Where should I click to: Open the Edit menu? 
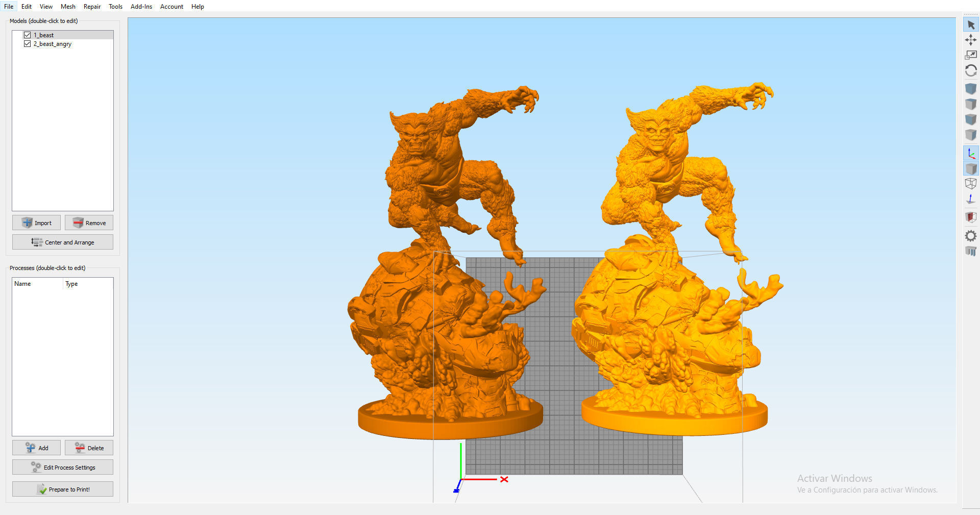[x=27, y=7]
